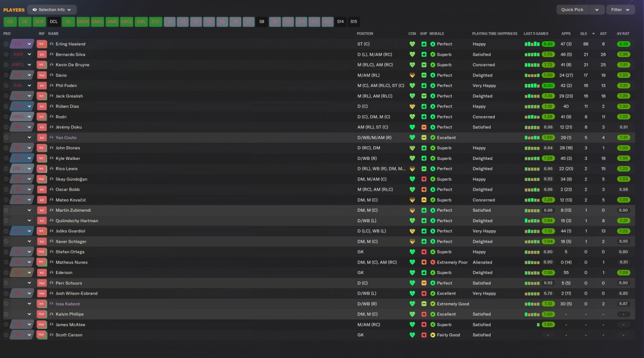Open the Quick Pick arrow dropdown
Viewport: 644px width, 358px height.
(x=597, y=10)
